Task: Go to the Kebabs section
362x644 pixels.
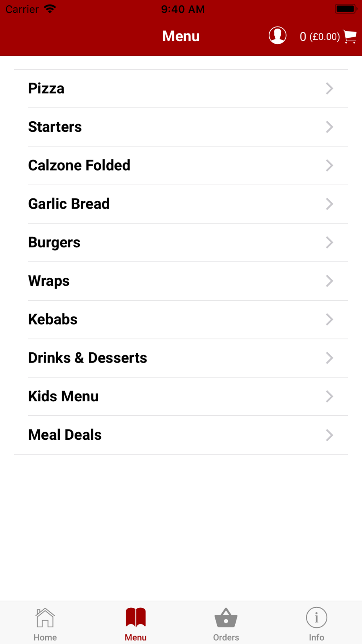Action: click(181, 319)
